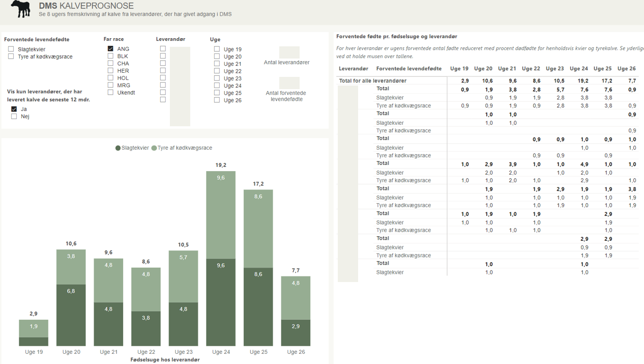This screenshot has width=644, height=364.
Task: Click the light green Tyre af kødkvægsrace legend dot
Action: (x=154, y=148)
